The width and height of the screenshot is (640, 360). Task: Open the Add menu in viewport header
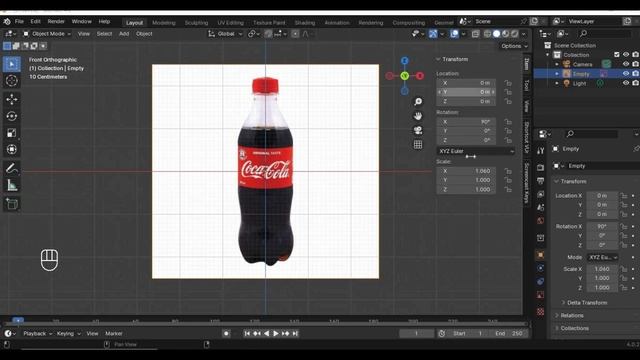tap(124, 34)
